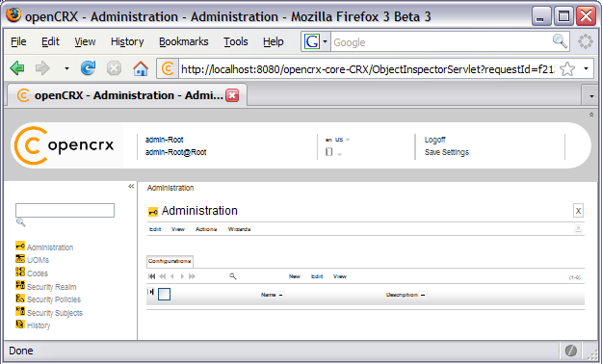Click the opencrx logo

pos(65,145)
